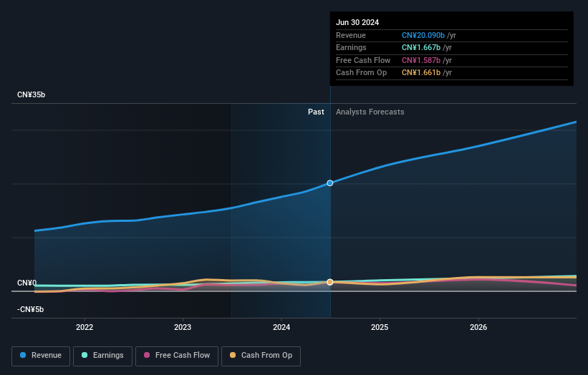Click the pink Free Cash Flow legend dot
Image resolution: width=588 pixels, height=375 pixels.
(147, 355)
